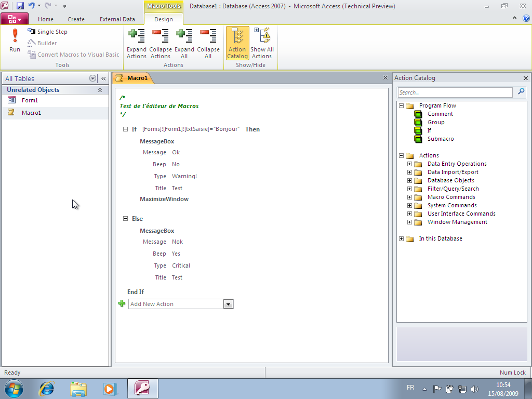The width and height of the screenshot is (532, 399).
Task: Customize the Quick Access Toolbar dropdown
Action: [64, 6]
